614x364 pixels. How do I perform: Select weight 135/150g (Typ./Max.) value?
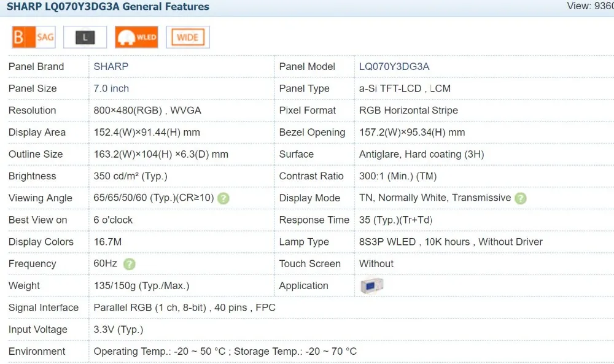141,285
